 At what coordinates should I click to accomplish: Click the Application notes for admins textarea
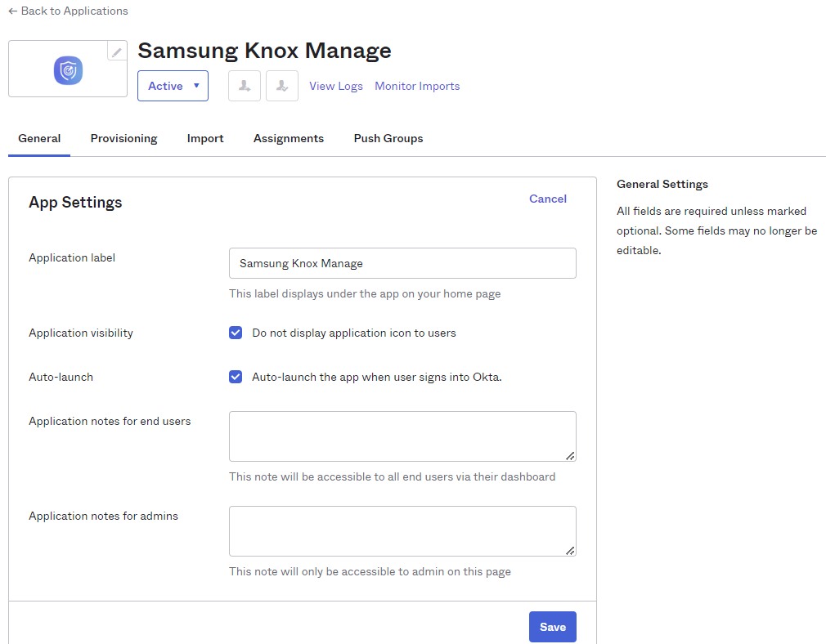402,531
